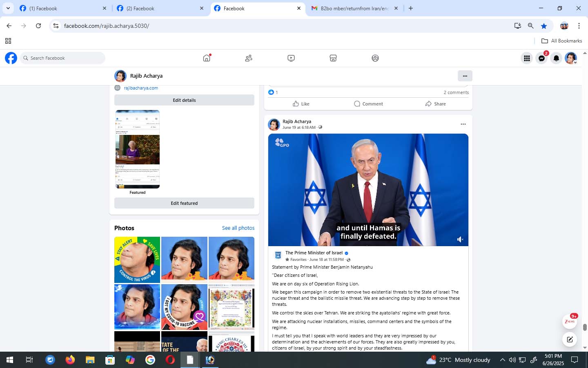Open File Explorer from the taskbar
The width and height of the screenshot is (588, 368).
coord(90,360)
